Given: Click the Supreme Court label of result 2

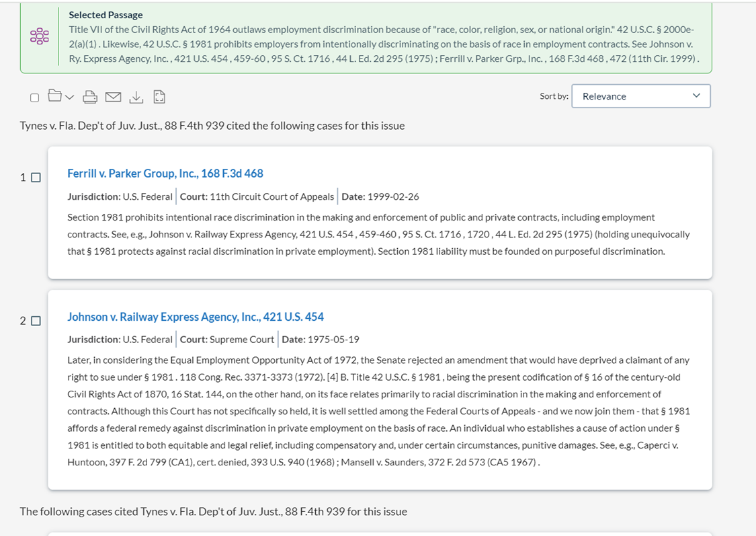Looking at the screenshot, I should tap(226, 339).
